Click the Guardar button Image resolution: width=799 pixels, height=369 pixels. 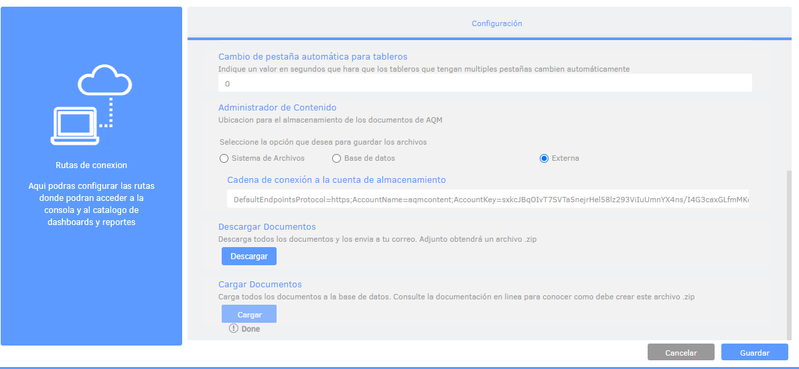pyautogui.click(x=755, y=353)
